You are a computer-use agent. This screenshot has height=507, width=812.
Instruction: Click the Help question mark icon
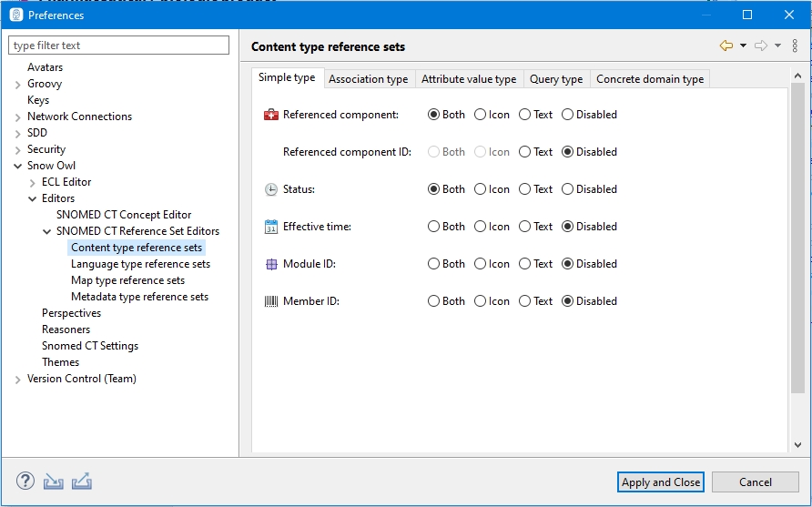25,482
